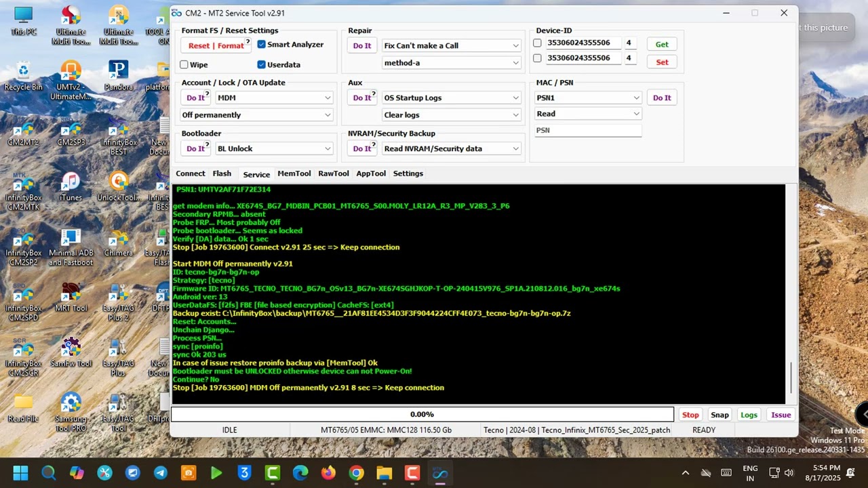Image resolution: width=868 pixels, height=488 pixels.
Task: Enable the Wipe checkbox
Action: coord(184,64)
